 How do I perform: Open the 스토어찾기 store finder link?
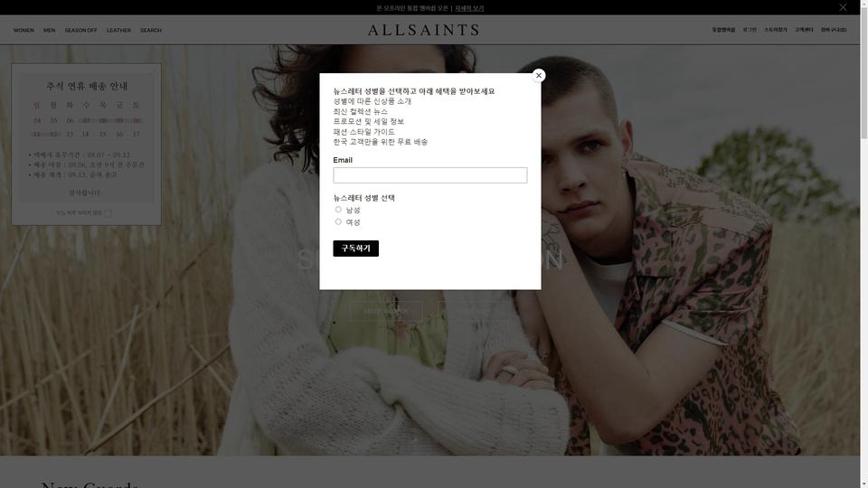(776, 30)
